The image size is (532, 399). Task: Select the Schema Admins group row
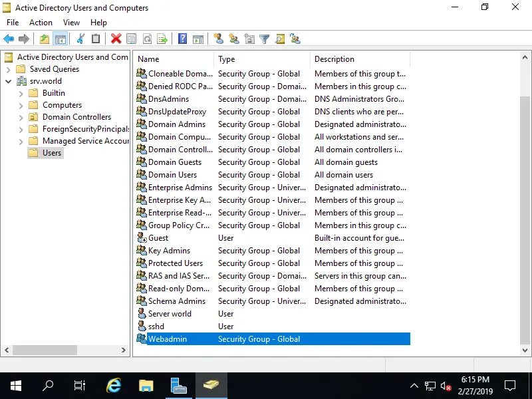(x=273, y=301)
